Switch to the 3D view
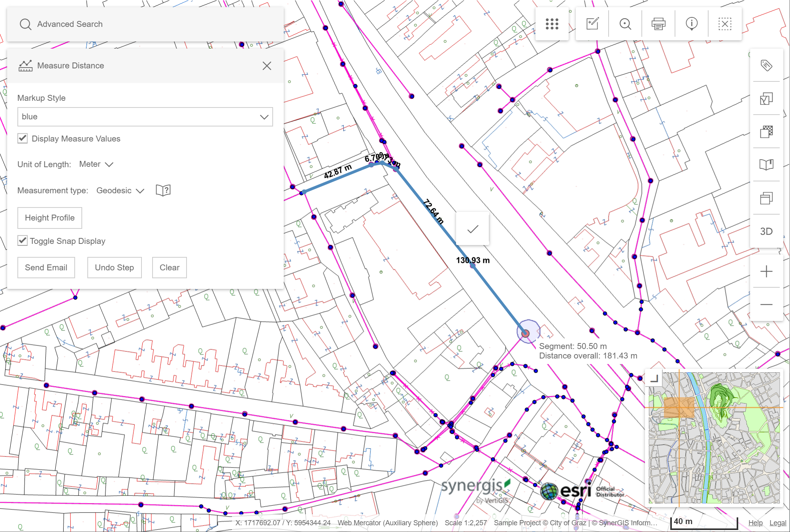This screenshot has height=532, width=790. pos(766,231)
